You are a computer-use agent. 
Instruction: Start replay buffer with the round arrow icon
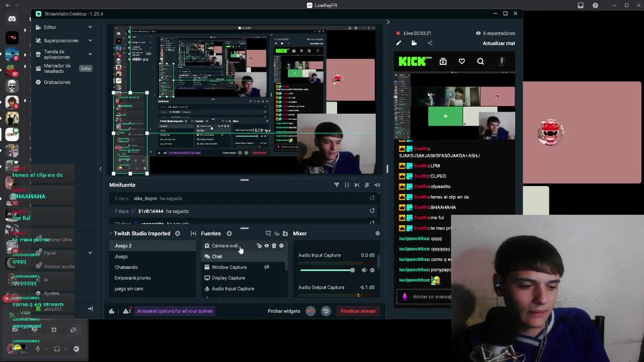pyautogui.click(x=326, y=311)
